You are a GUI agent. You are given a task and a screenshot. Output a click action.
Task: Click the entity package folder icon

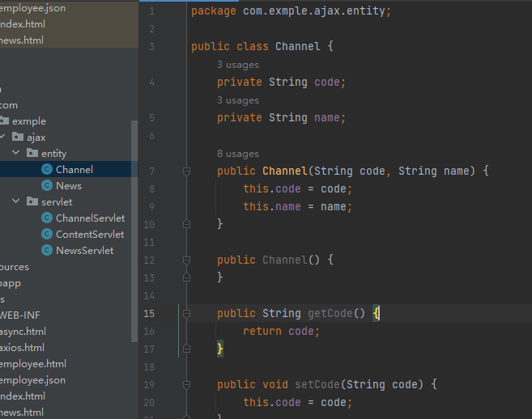coord(32,154)
